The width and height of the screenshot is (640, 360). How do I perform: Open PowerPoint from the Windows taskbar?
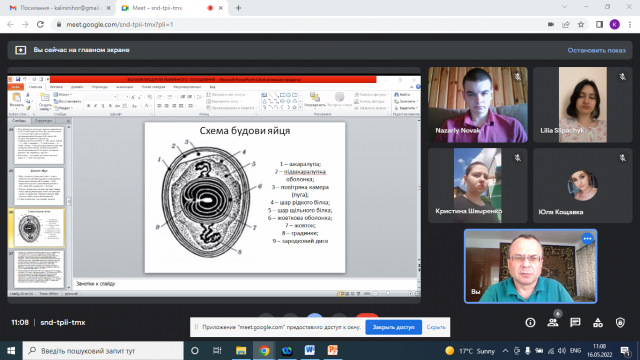click(x=333, y=350)
